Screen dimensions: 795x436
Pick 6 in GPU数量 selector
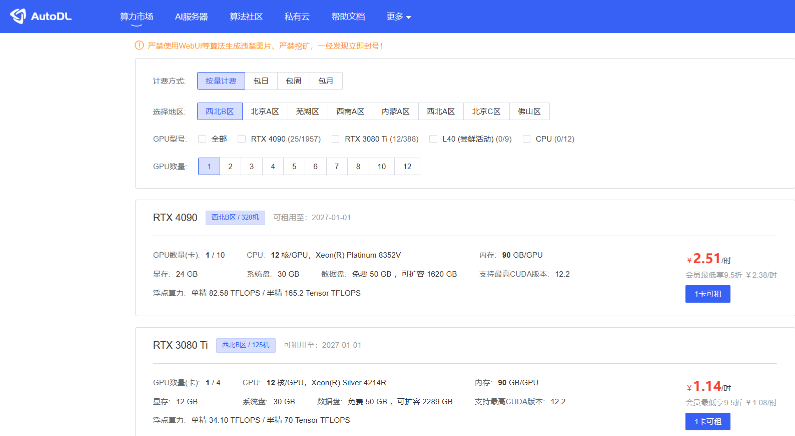coord(315,166)
